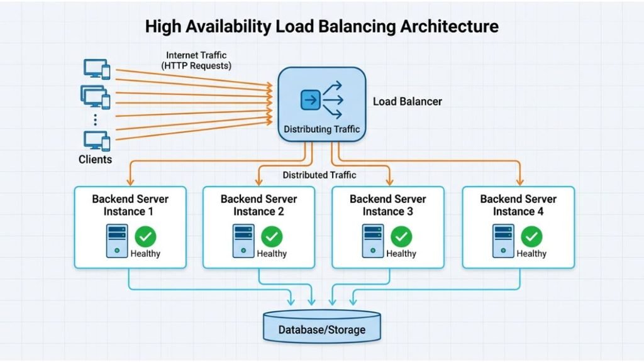Click the server tower icon in Instance 4
The width and height of the screenshot is (644, 362).
(503, 241)
